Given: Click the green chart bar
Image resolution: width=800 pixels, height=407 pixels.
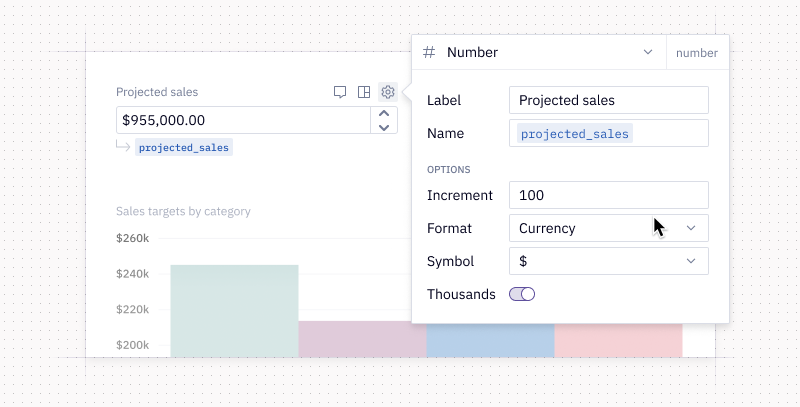Looking at the screenshot, I should coord(234,311).
